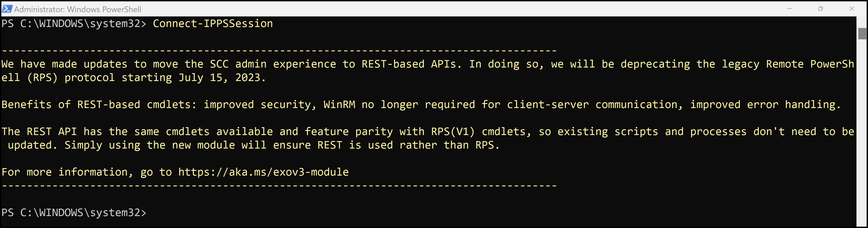Image resolution: width=868 pixels, height=228 pixels.
Task: Click the active PS C:\WINDOWS\system32> prompt
Action: click(73, 212)
